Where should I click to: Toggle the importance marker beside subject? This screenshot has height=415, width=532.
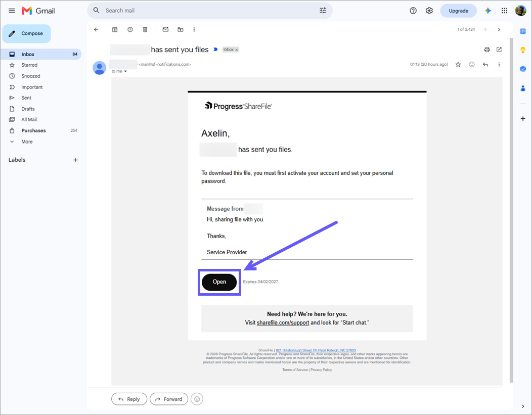tap(215, 50)
